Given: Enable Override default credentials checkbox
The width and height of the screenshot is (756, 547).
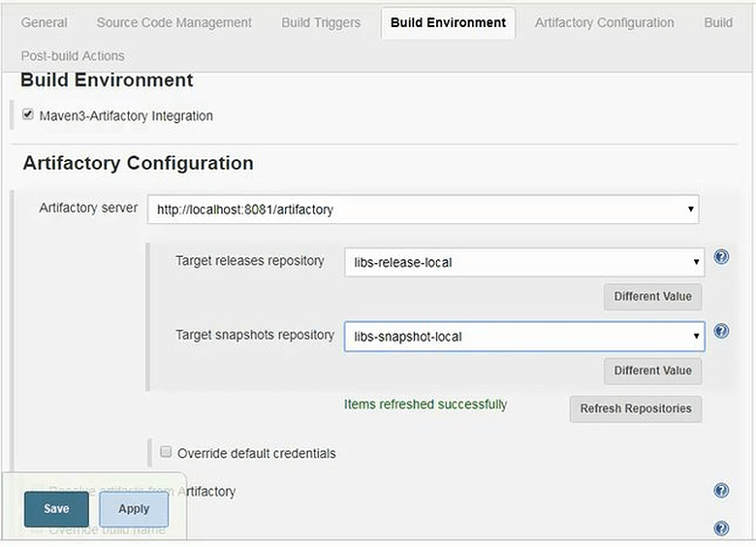Looking at the screenshot, I should point(166,452).
